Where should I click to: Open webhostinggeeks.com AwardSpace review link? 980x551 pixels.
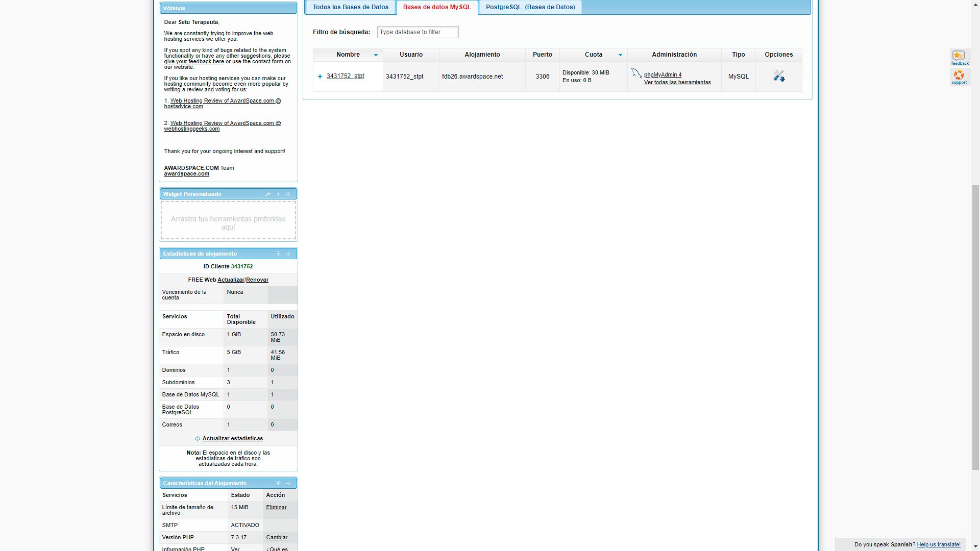(x=223, y=126)
